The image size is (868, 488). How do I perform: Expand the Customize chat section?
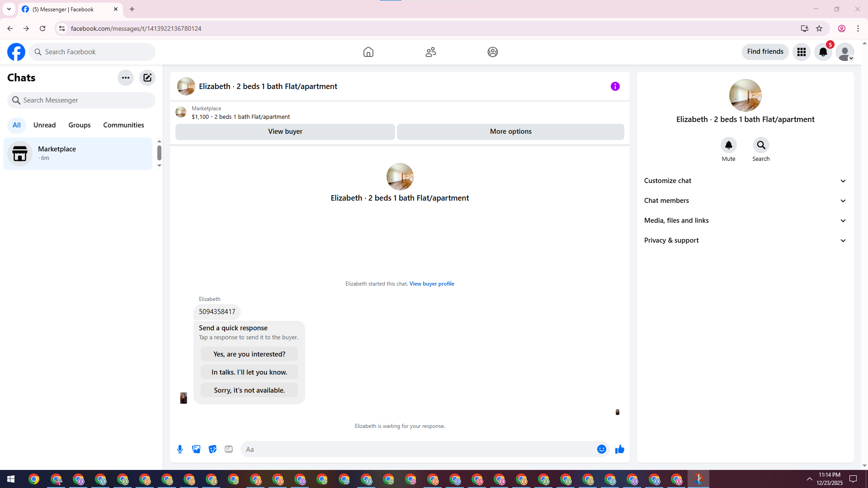[x=745, y=181]
